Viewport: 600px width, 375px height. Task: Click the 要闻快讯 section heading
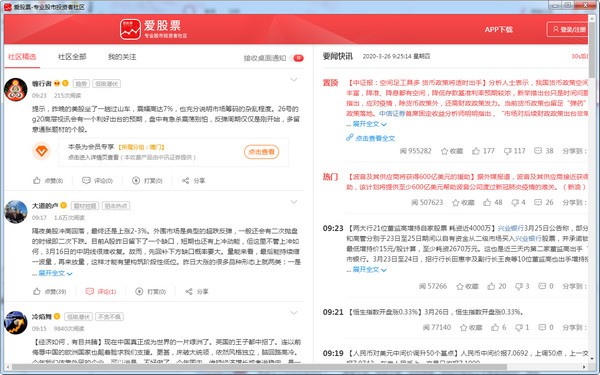pos(338,56)
